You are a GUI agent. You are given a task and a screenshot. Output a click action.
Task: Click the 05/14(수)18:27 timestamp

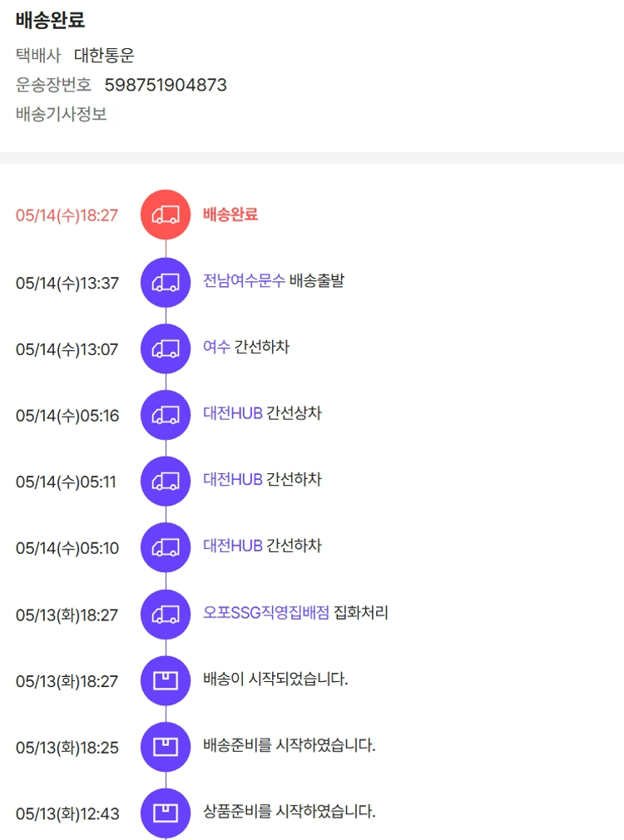(67, 215)
